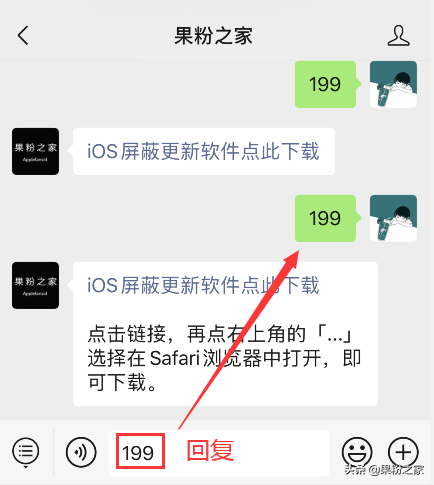The height and width of the screenshot is (485, 434).
Task: Open the emoji smiley picker
Action: coord(357,452)
